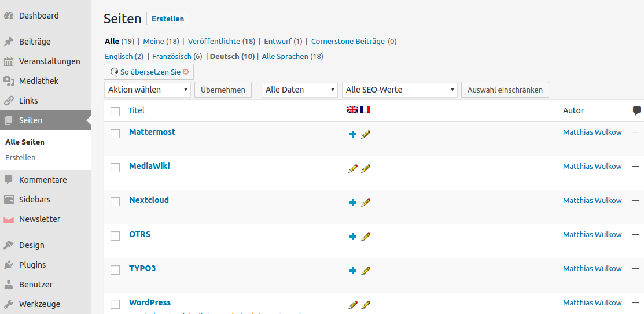The height and width of the screenshot is (314, 644).
Task: Add English translation for TYPO3
Action: coord(352,271)
